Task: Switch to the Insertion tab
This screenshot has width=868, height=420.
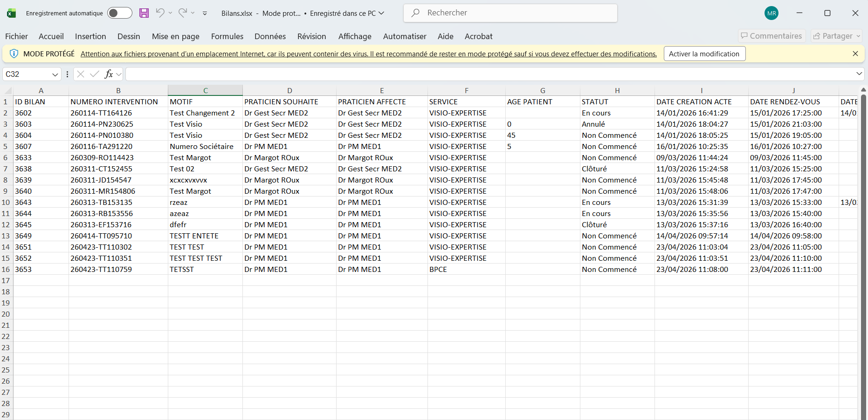Action: tap(90, 36)
